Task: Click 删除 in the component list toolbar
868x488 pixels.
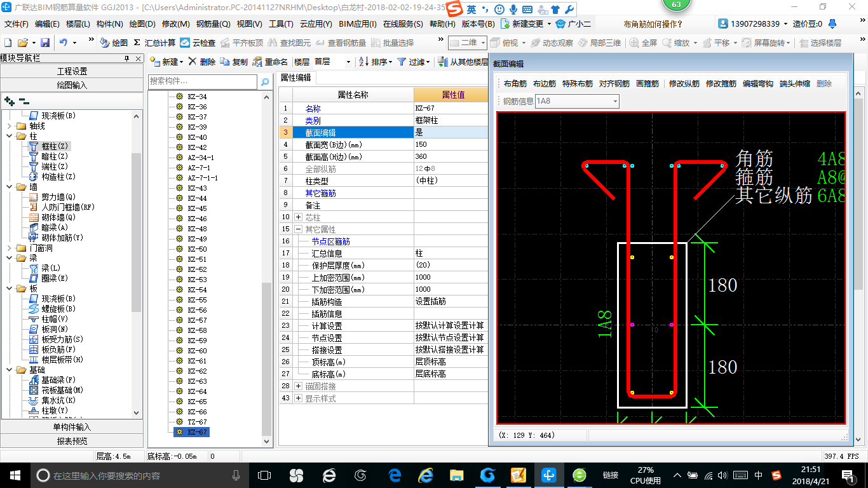Action: pos(201,62)
